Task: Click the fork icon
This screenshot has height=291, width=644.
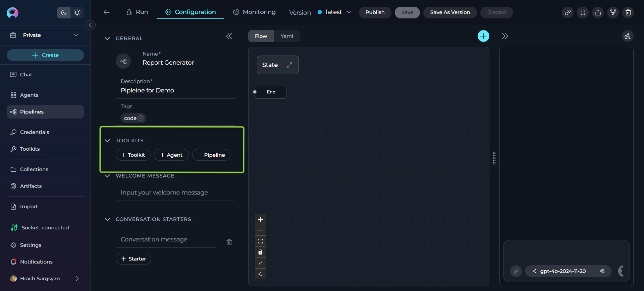Action: pos(613,12)
